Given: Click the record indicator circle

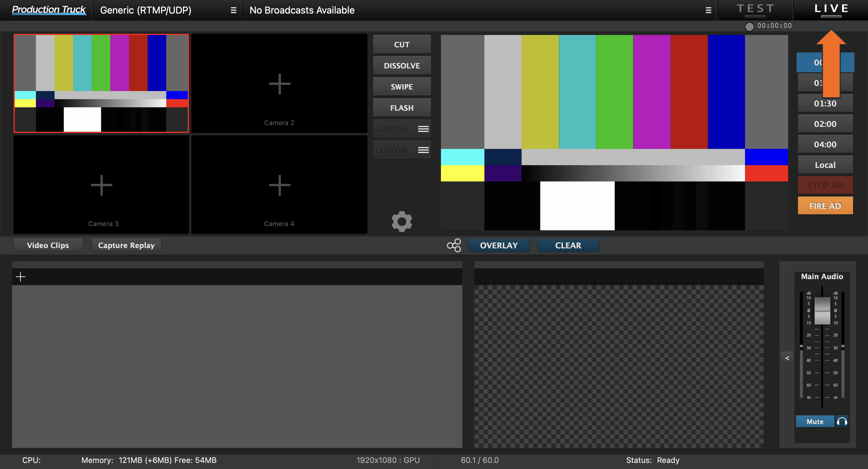Looking at the screenshot, I should coord(749,26).
